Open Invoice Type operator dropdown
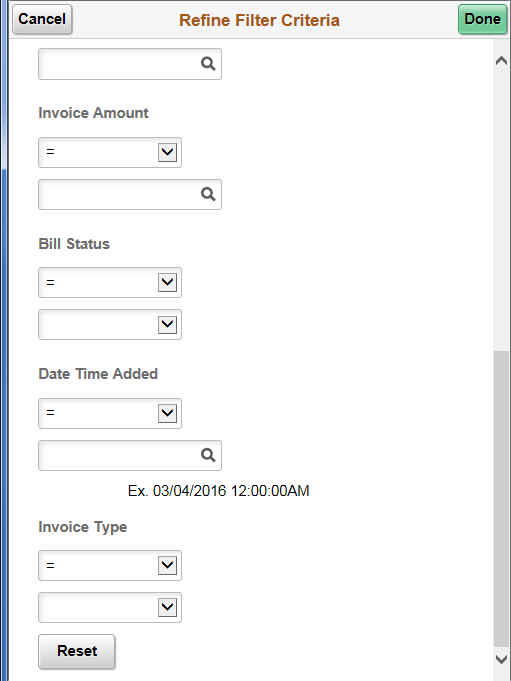511x681 pixels. [110, 565]
